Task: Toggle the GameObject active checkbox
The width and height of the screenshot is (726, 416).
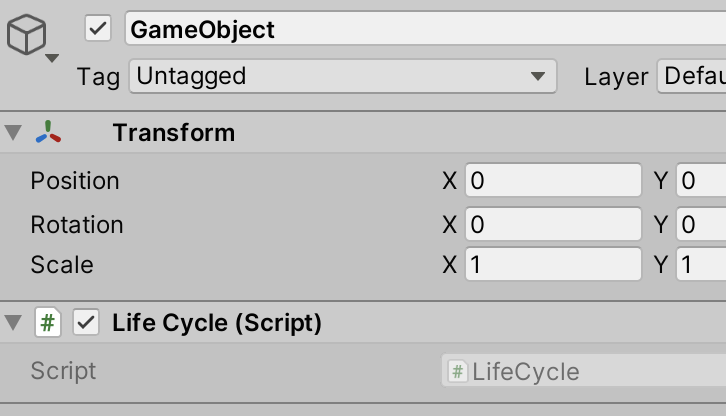Action: [x=98, y=29]
